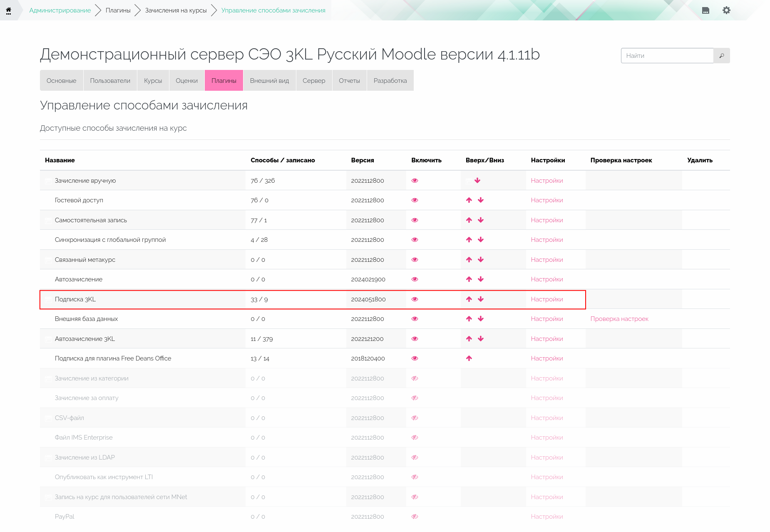This screenshot has width=770, height=532.
Task: Move Автозачисление 3KL down
Action: coord(481,339)
